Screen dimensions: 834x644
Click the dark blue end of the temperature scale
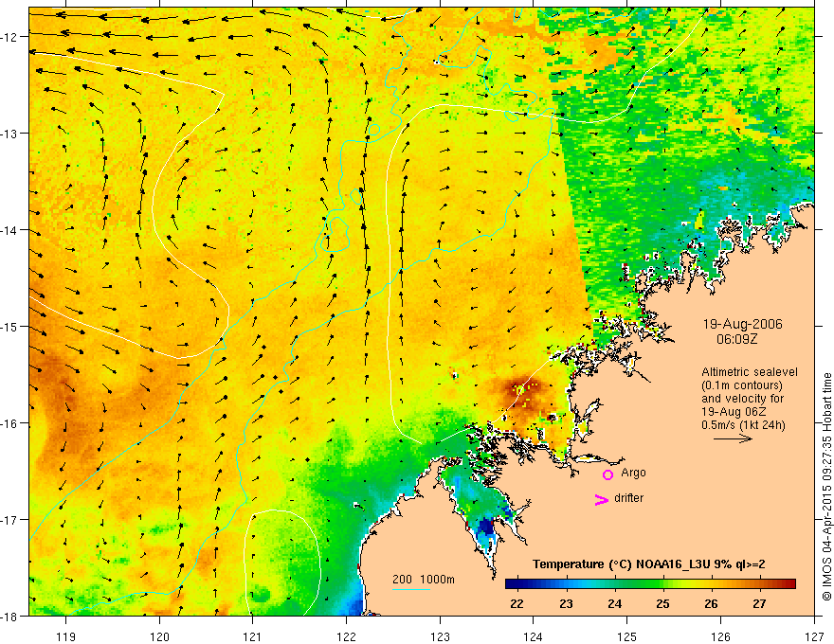tap(512, 584)
